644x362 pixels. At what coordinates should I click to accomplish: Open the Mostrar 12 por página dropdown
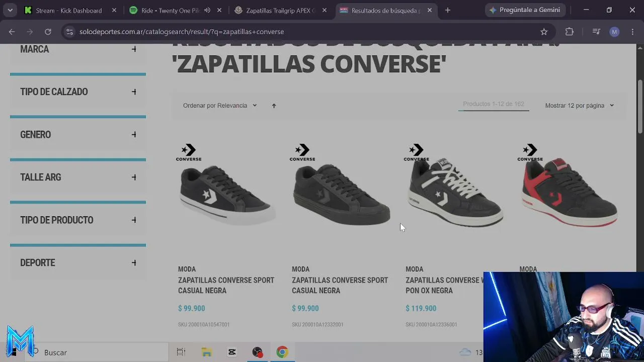coord(580,106)
